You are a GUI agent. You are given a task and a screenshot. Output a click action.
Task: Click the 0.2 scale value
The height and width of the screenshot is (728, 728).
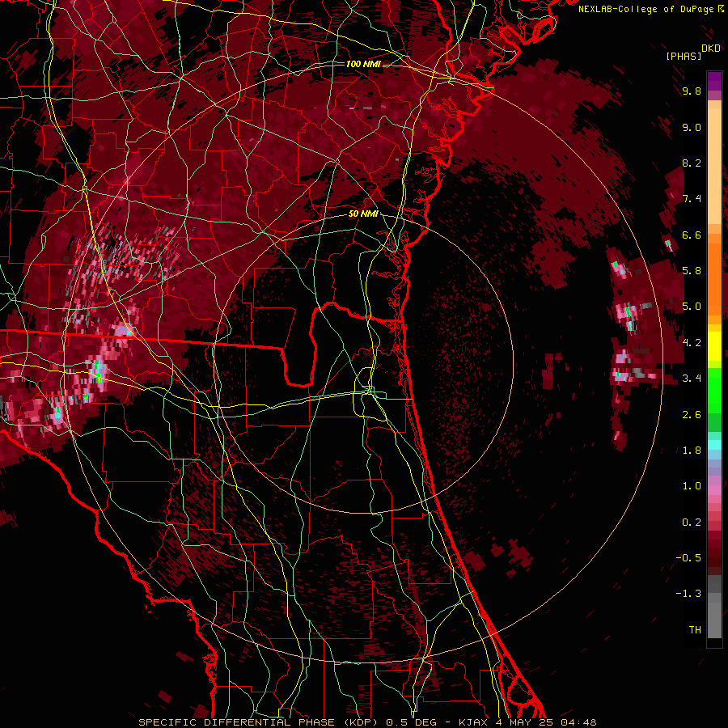692,523
